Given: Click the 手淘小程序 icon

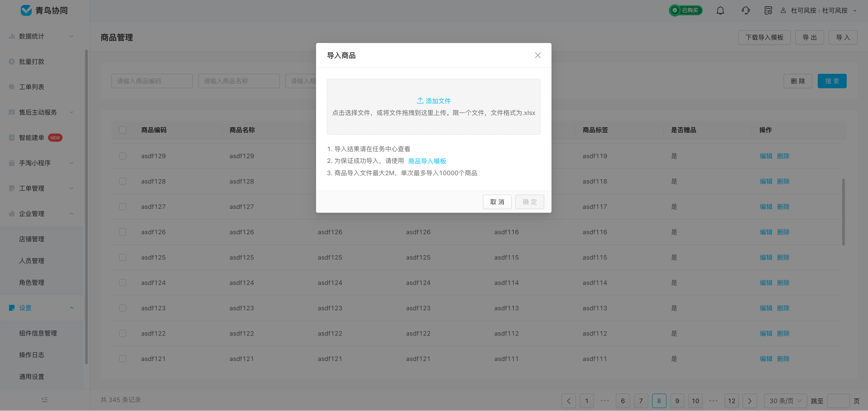Looking at the screenshot, I should [x=12, y=163].
